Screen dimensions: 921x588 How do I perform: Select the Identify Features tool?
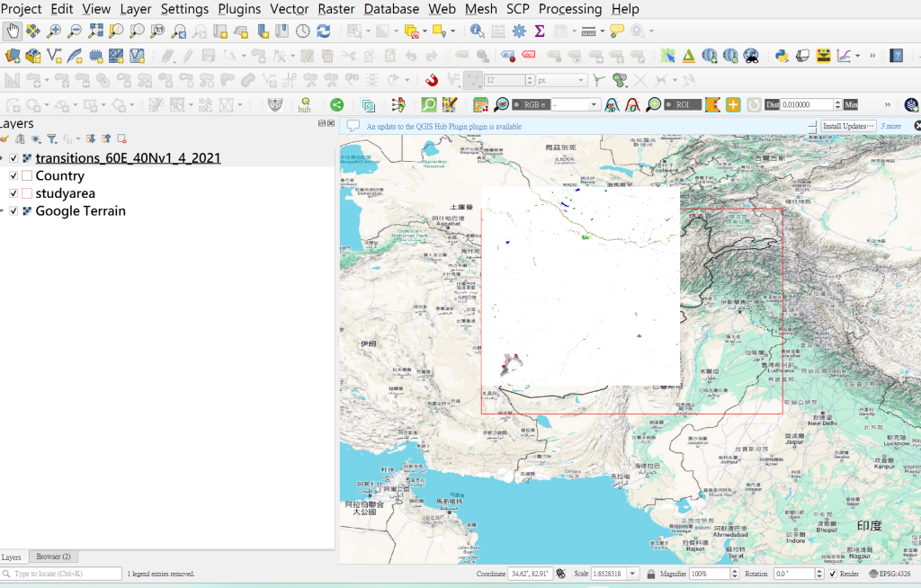(x=477, y=31)
